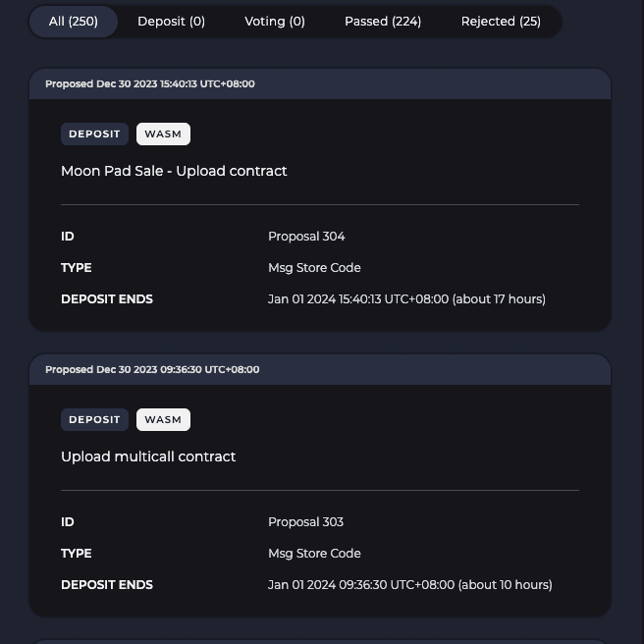Viewport: 644px width, 644px height.
Task: Switch to the Deposit (0) tab
Action: pyautogui.click(x=171, y=22)
